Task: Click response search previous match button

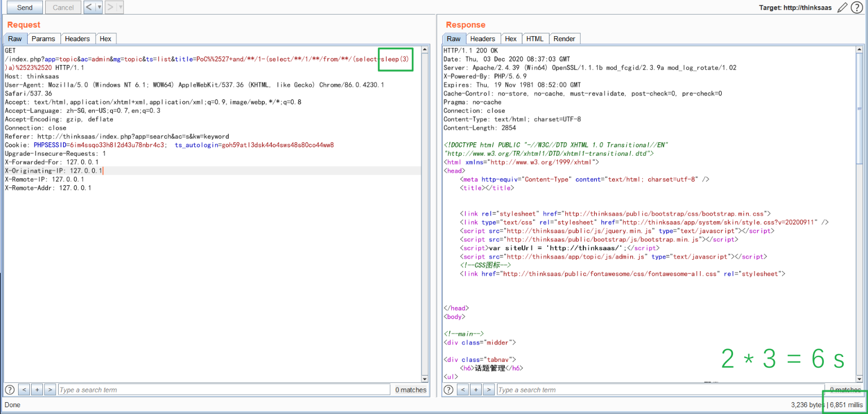Action: [x=463, y=390]
